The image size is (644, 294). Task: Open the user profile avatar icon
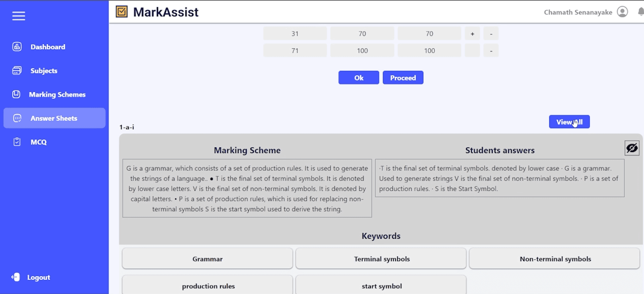point(622,12)
